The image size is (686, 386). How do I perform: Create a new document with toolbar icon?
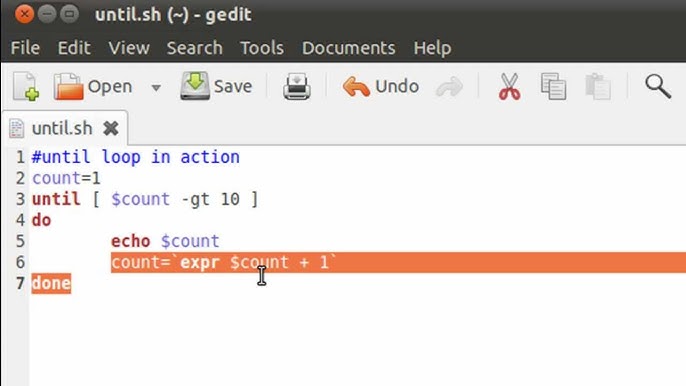[26, 86]
